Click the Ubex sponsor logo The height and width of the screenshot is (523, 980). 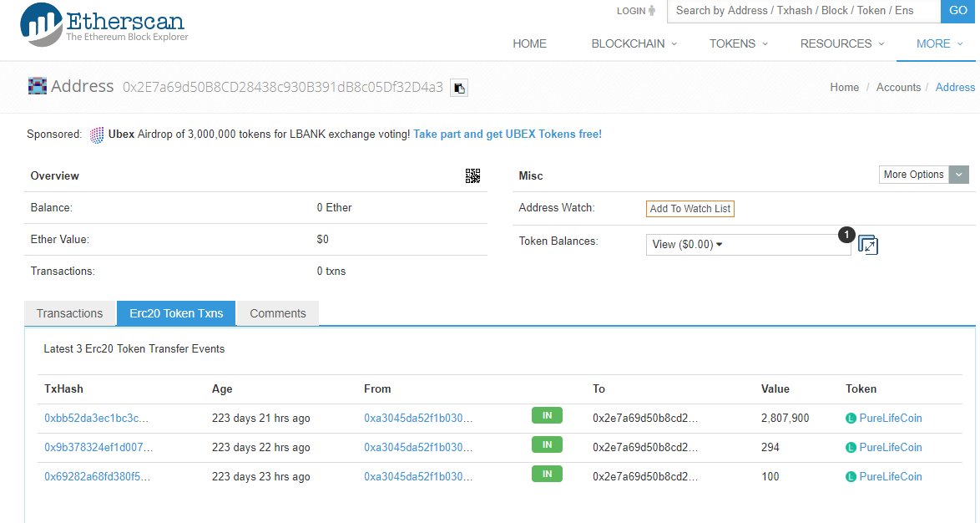[97, 135]
